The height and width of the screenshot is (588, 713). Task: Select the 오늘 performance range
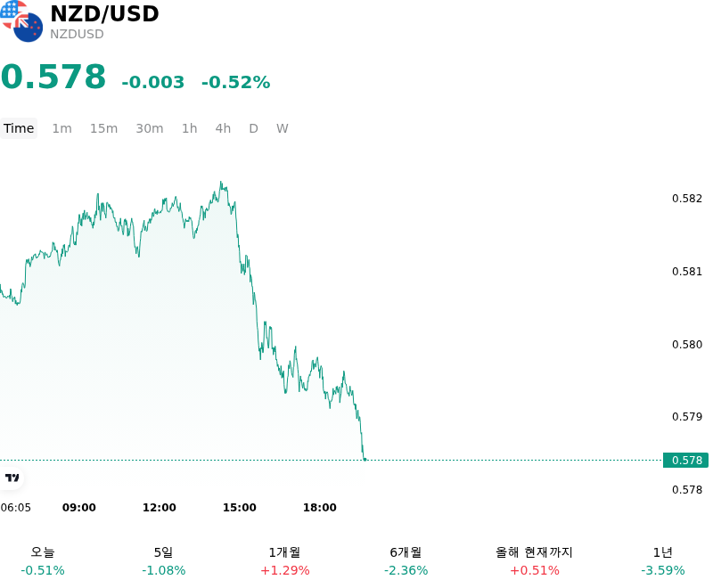[x=43, y=561]
